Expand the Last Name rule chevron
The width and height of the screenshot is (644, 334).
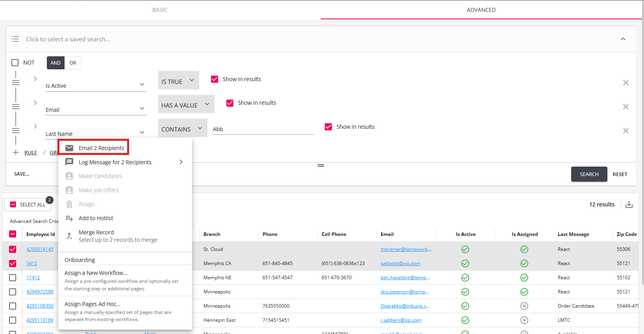35,126
